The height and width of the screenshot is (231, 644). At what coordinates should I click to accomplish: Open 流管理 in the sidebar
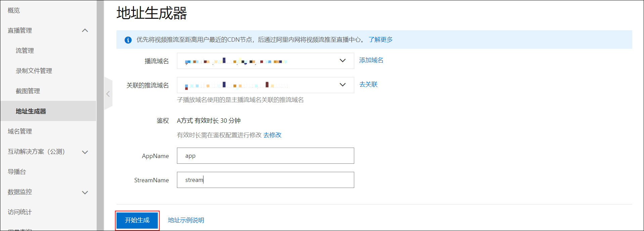[25, 51]
